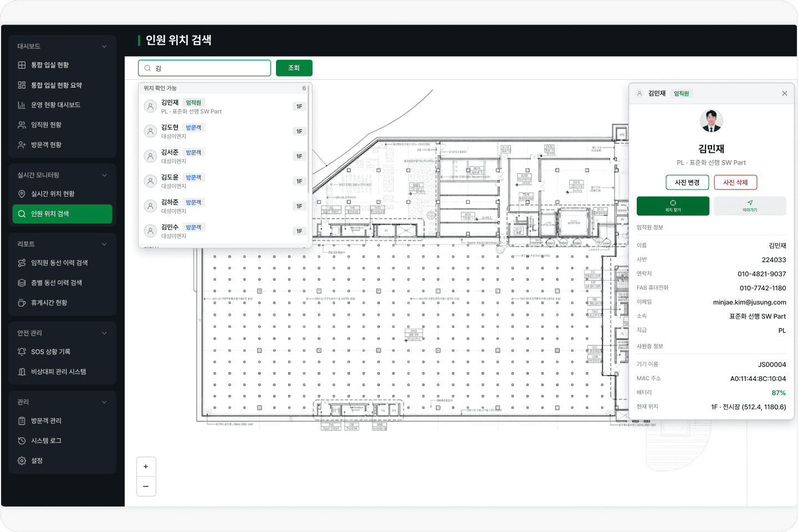Click the 사진 삭제 button
The image size is (798, 532).
735,182
